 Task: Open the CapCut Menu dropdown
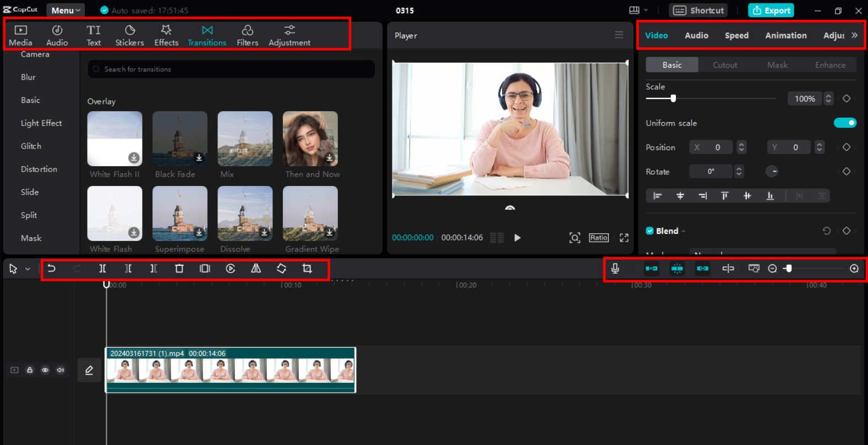click(65, 10)
